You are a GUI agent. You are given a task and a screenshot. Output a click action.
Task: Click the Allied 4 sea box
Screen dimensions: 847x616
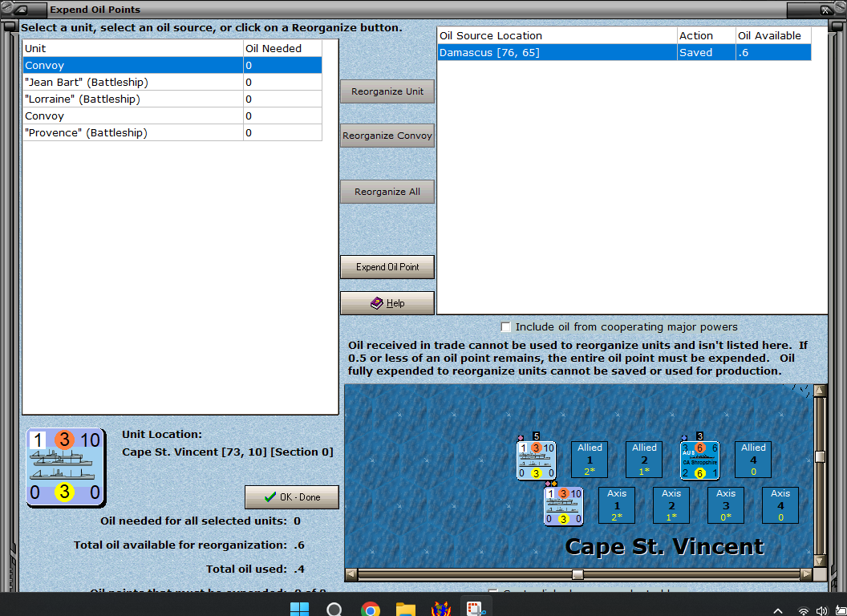753,460
